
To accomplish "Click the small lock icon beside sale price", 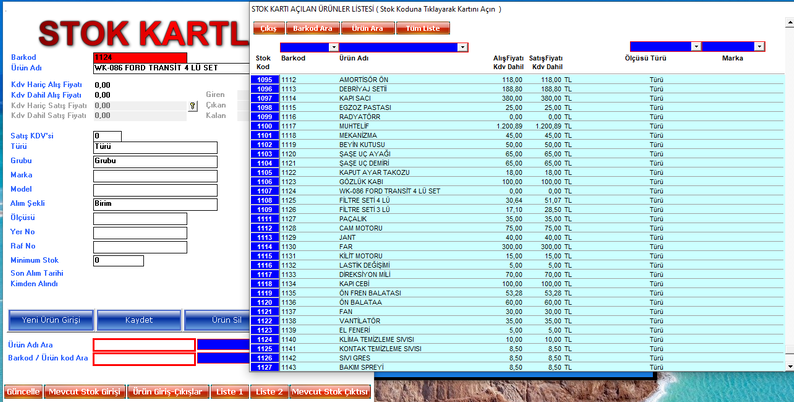I will click(192, 105).
